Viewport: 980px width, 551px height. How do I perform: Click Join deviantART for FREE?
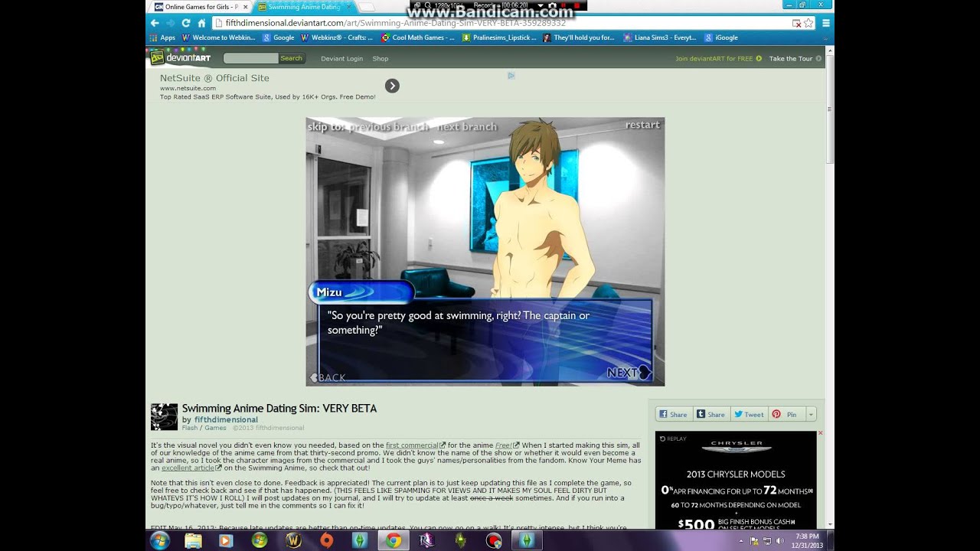coord(718,58)
